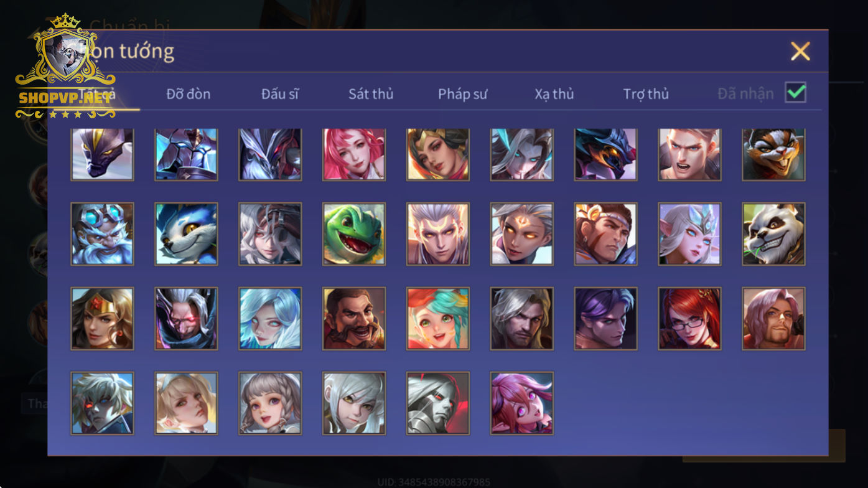Screen dimensions: 868x488
Task: Select the green chameleon hero portrait
Action: click(354, 234)
